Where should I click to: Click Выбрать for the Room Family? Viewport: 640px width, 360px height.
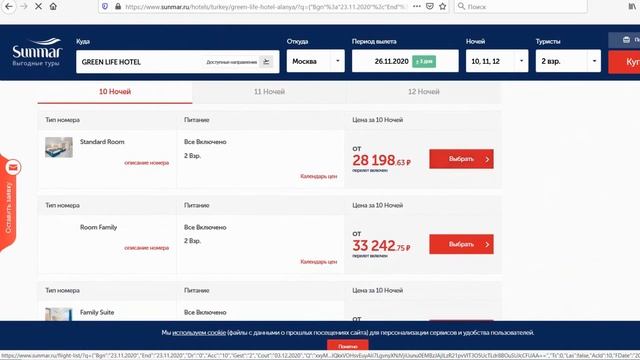pos(461,244)
